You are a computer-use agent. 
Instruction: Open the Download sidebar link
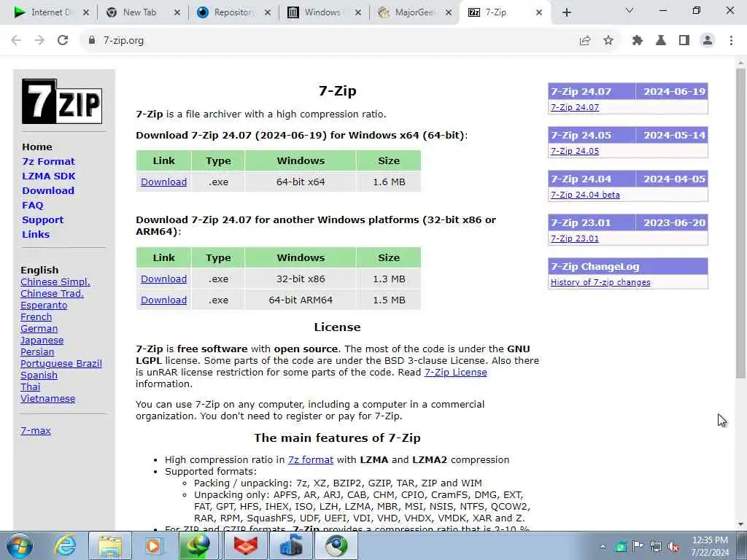click(48, 190)
